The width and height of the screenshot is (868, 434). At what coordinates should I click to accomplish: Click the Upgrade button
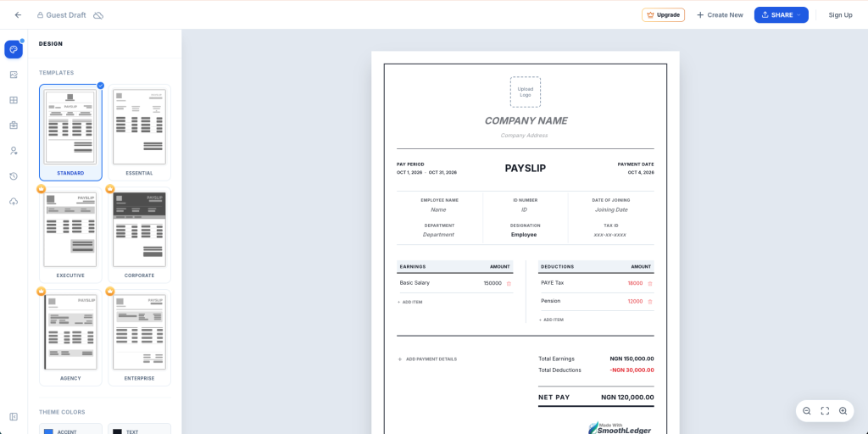(x=663, y=15)
